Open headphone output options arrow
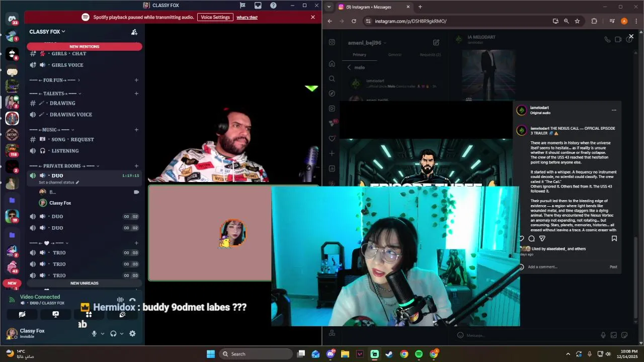644x362 pixels. (122, 333)
